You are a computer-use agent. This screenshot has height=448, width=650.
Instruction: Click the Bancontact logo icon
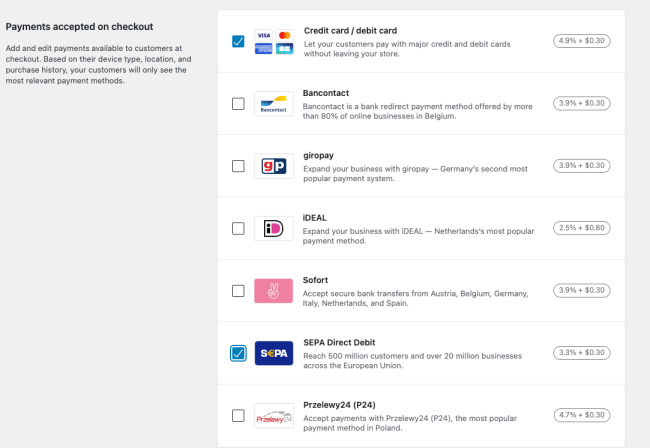[273, 104]
